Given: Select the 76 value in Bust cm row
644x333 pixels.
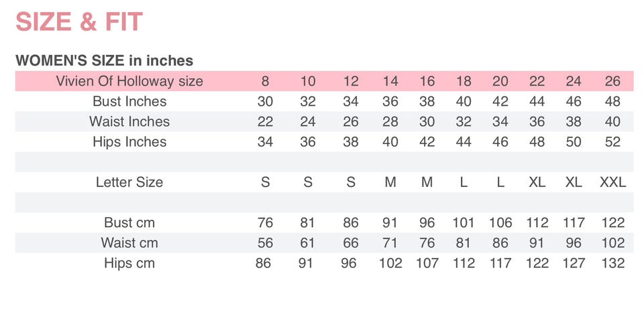Looking at the screenshot, I should [266, 222].
